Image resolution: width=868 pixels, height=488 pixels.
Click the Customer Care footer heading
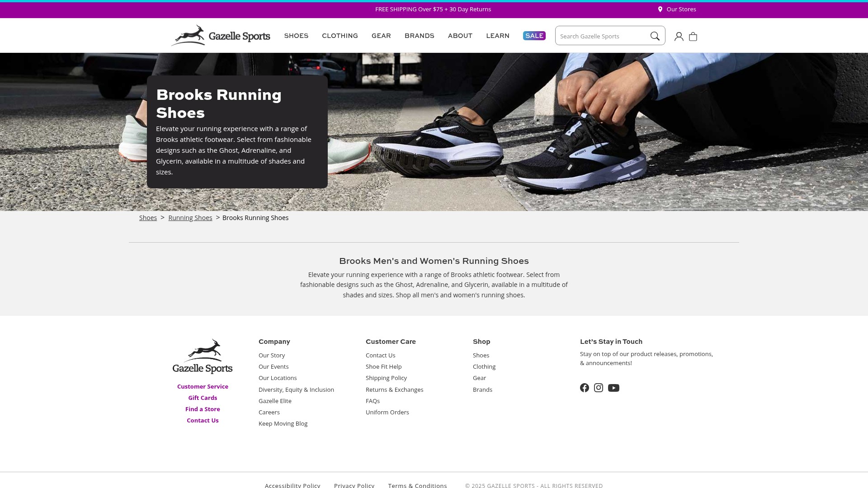391,342
